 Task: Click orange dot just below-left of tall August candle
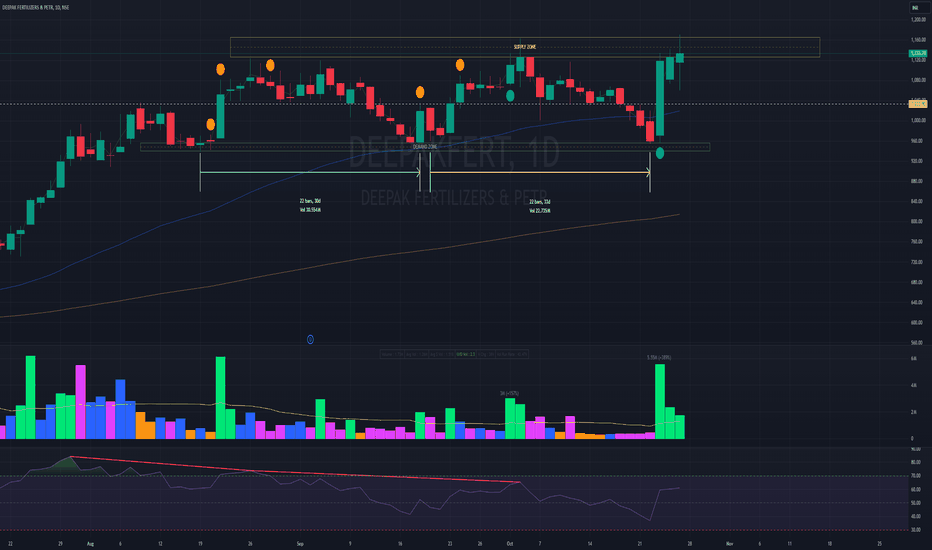coord(210,124)
